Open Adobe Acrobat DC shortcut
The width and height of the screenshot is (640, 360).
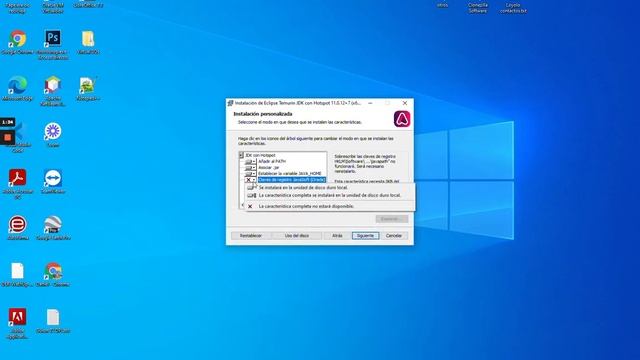(17, 178)
